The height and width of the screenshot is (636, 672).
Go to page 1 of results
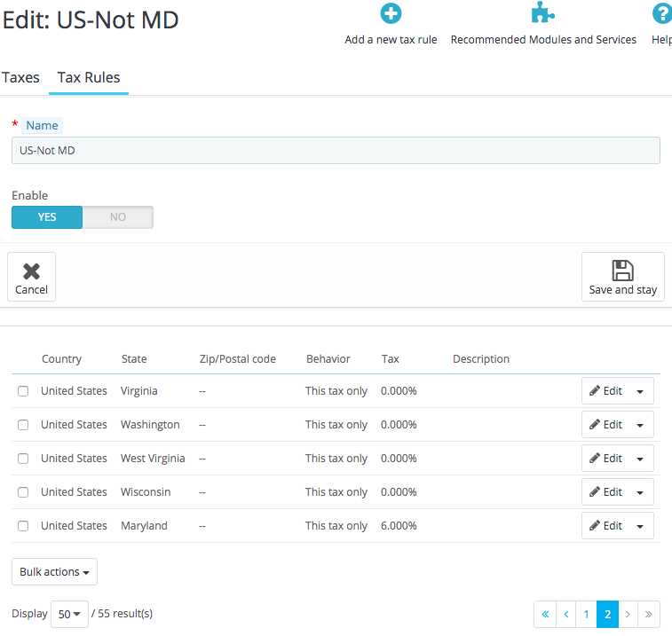coord(586,614)
